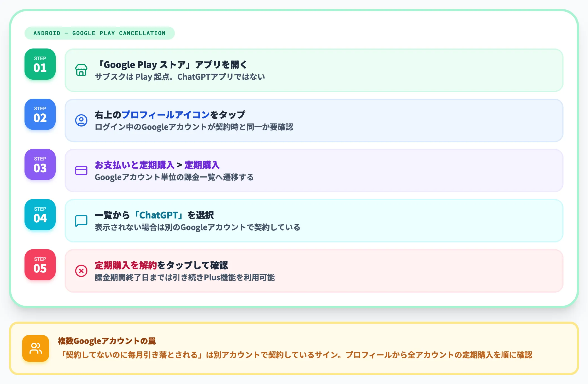Click the red 定期購入を解約 text

coord(126,265)
